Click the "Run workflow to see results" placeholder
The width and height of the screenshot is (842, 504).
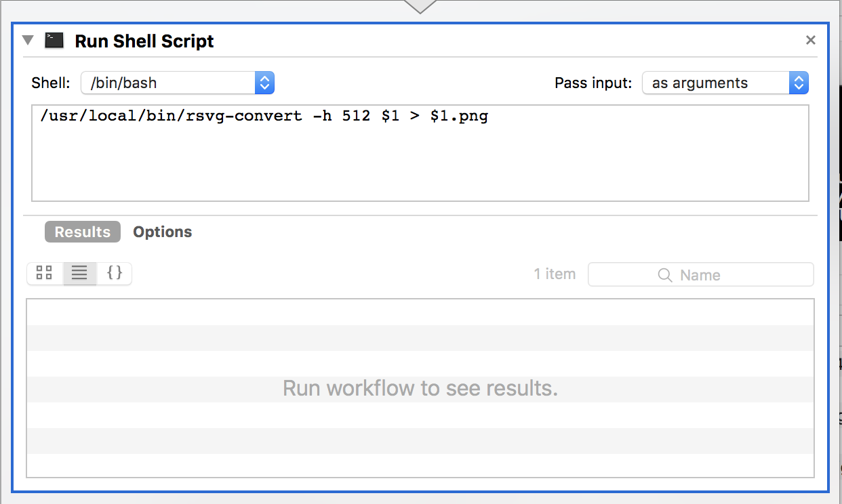(x=420, y=389)
